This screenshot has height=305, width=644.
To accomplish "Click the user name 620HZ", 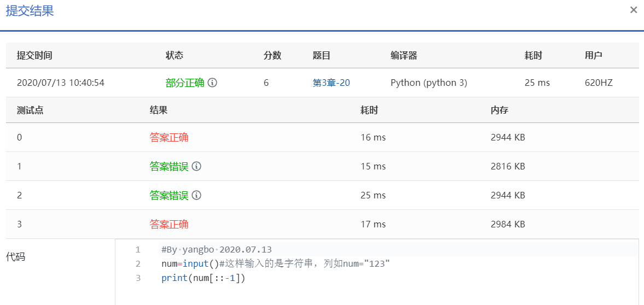I will click(599, 83).
